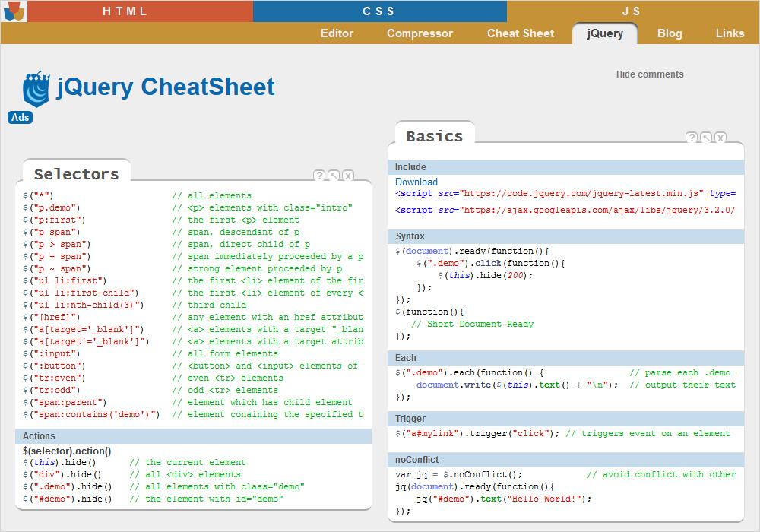The height and width of the screenshot is (532, 760).
Task: Open help for the Basics panel
Action: point(692,138)
